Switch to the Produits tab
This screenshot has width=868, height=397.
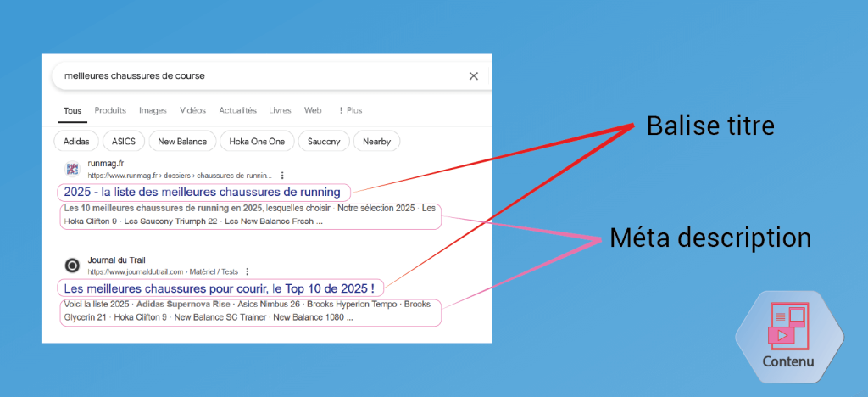110,110
